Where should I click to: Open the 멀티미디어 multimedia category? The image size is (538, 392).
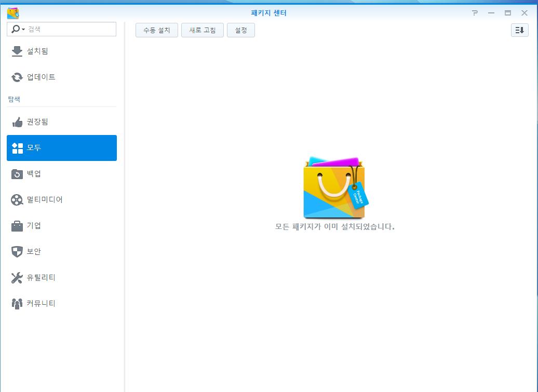click(x=62, y=199)
